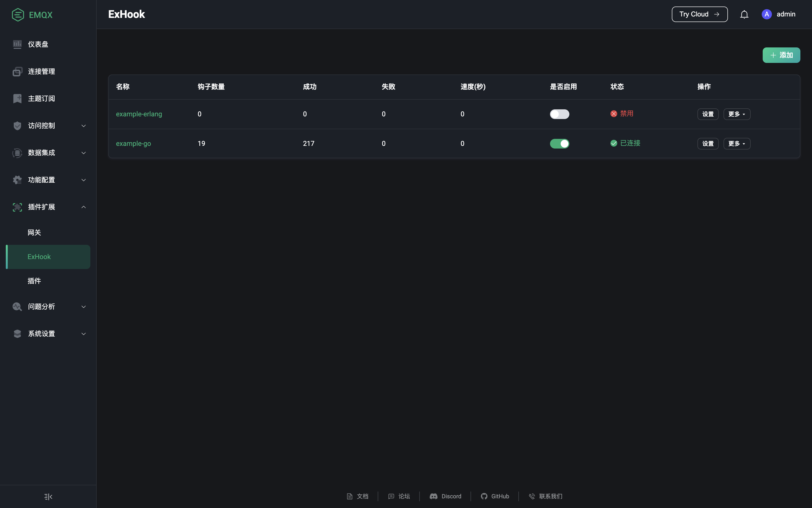The width and height of the screenshot is (812, 508).
Task: Collapse 插件扩展 menu chevron
Action: coord(84,207)
